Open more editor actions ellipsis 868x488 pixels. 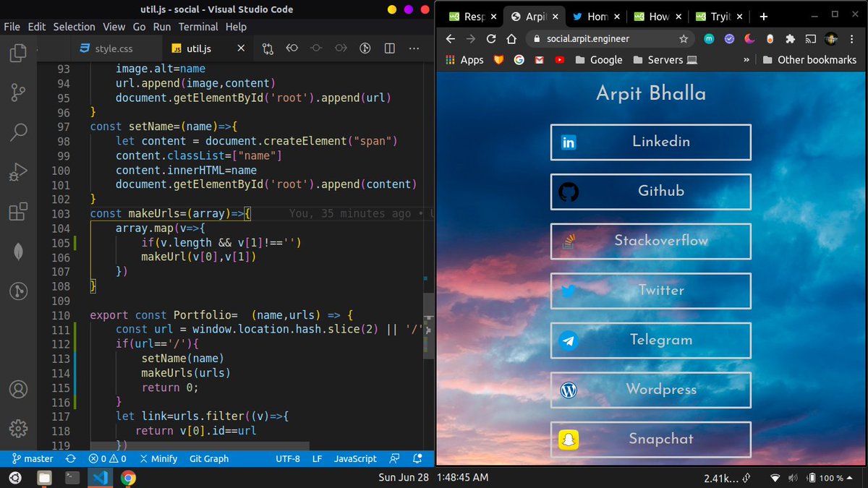(x=414, y=48)
